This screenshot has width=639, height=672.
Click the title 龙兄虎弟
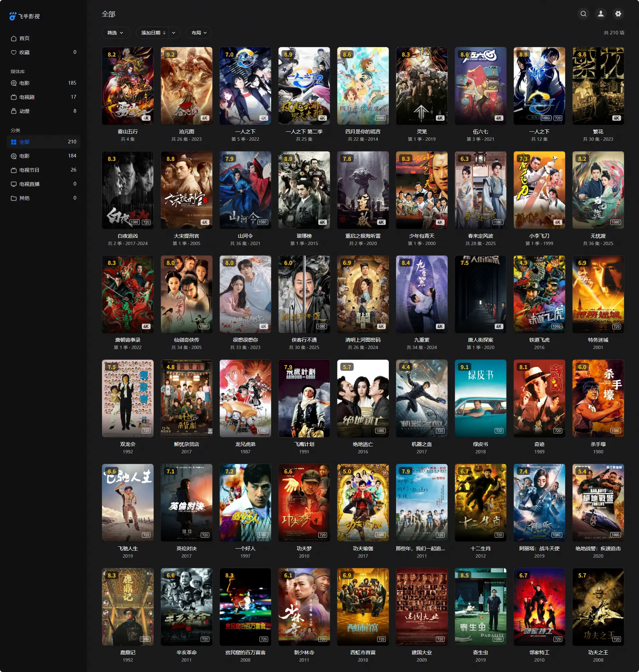point(245,444)
